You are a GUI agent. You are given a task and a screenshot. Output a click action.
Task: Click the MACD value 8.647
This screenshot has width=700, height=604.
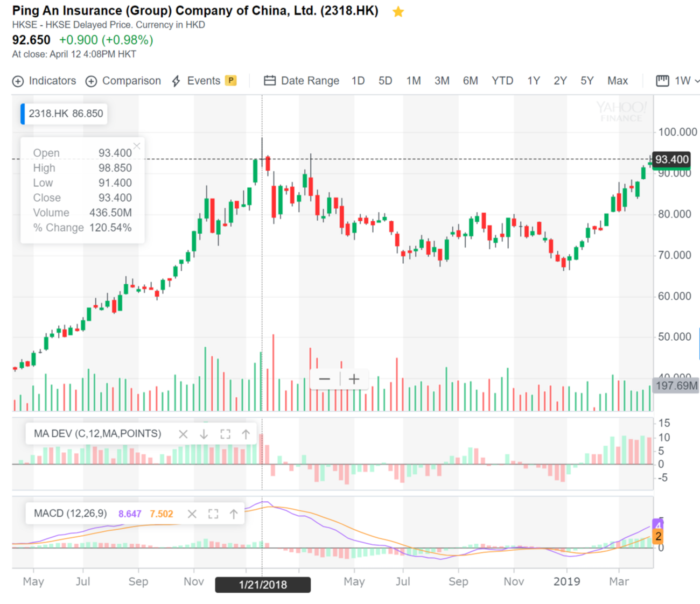pos(130,514)
